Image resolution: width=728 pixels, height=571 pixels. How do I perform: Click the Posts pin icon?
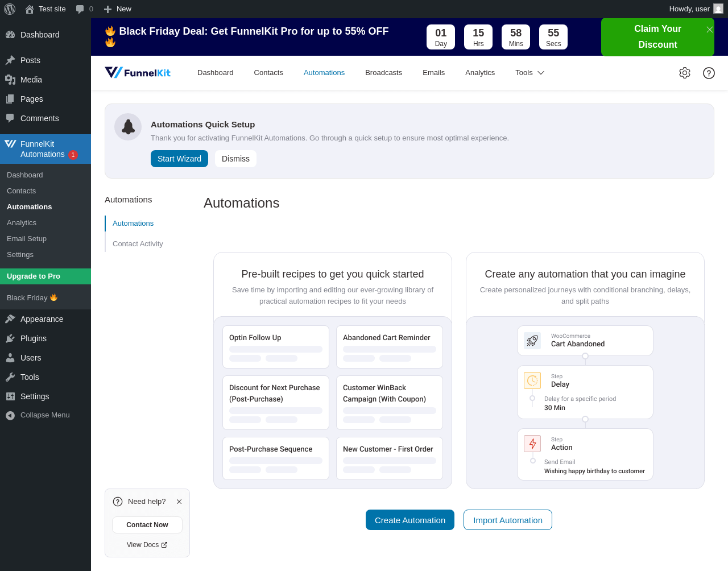10,60
